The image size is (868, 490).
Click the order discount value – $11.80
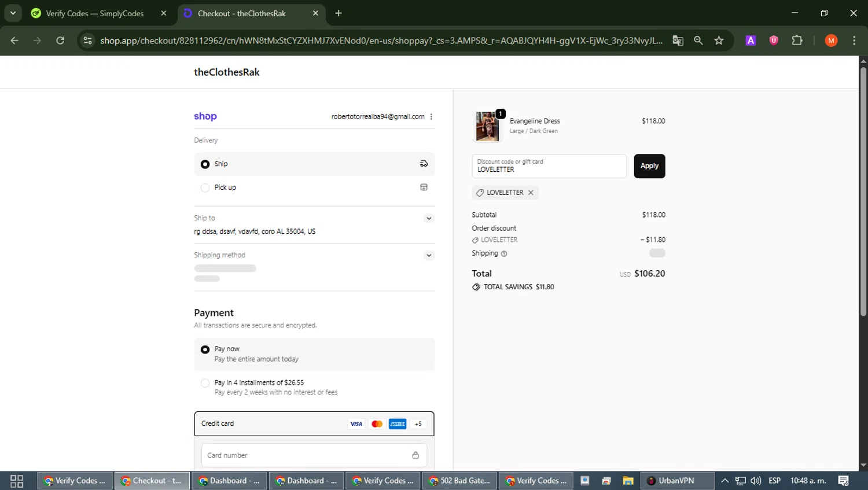(x=653, y=240)
